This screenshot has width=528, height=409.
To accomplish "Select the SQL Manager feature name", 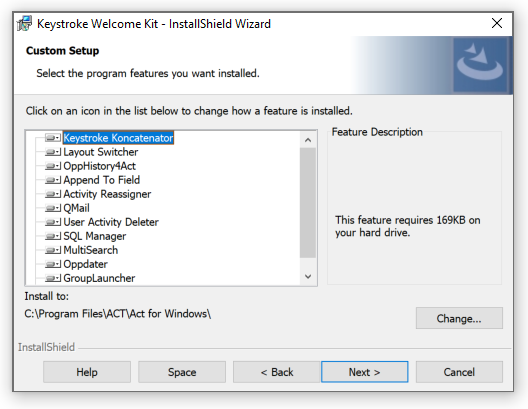I will (x=95, y=236).
